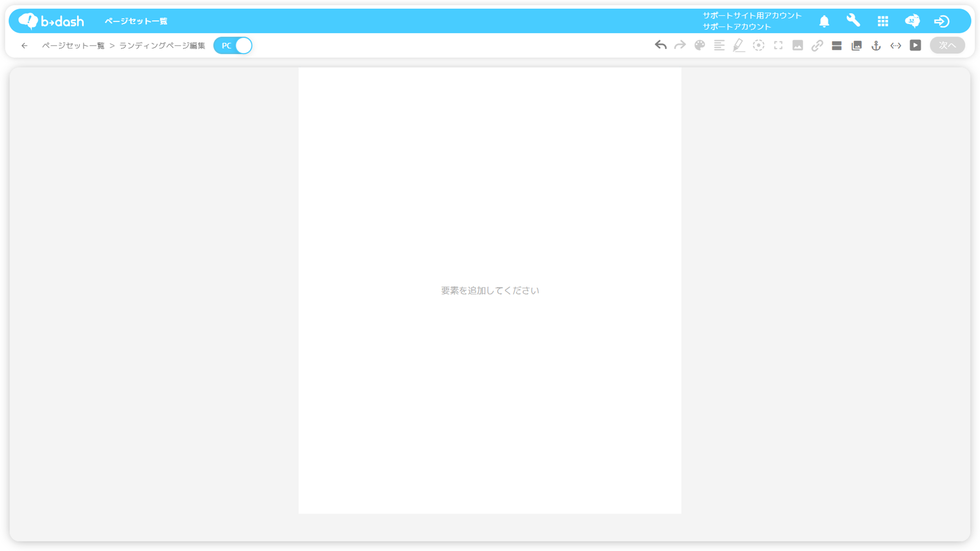Select the text alignment icon

click(719, 46)
